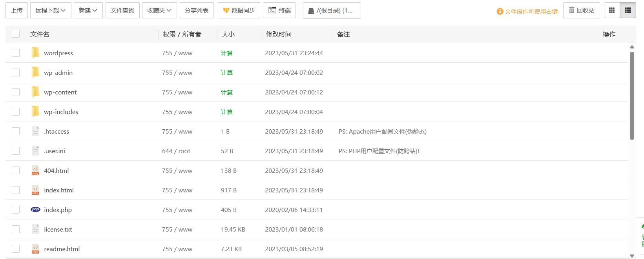This screenshot has height=259, width=644.
Task: Click the 数据同步 diamond button
Action: [x=239, y=11]
